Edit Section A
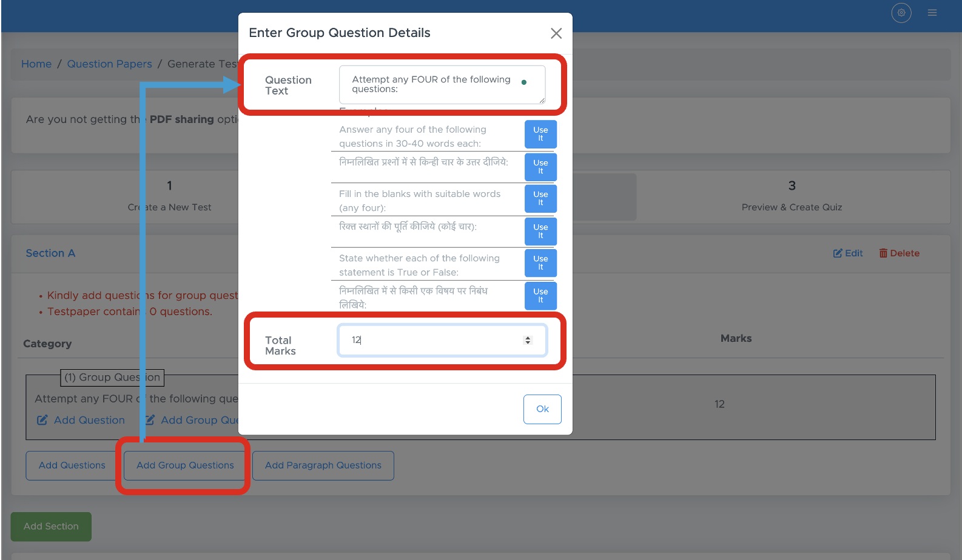 click(848, 253)
